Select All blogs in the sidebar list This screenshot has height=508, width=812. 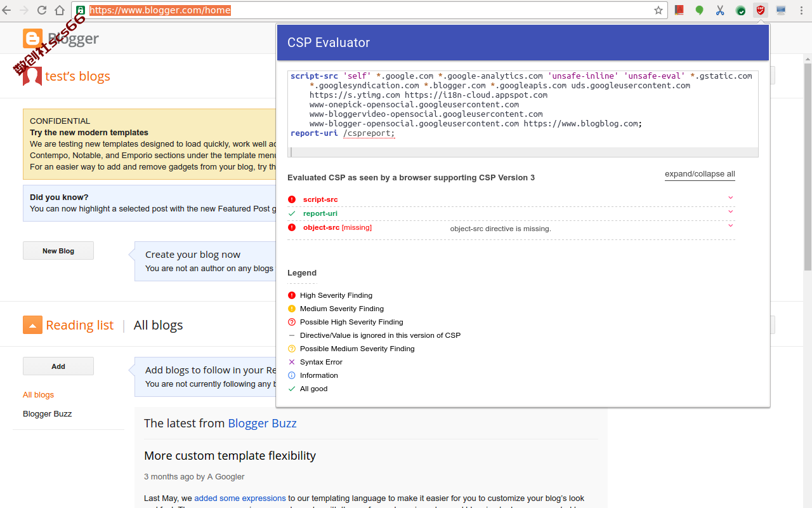click(39, 394)
